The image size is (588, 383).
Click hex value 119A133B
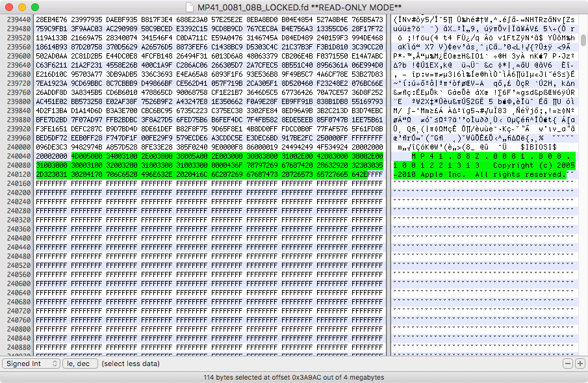[x=51, y=38]
